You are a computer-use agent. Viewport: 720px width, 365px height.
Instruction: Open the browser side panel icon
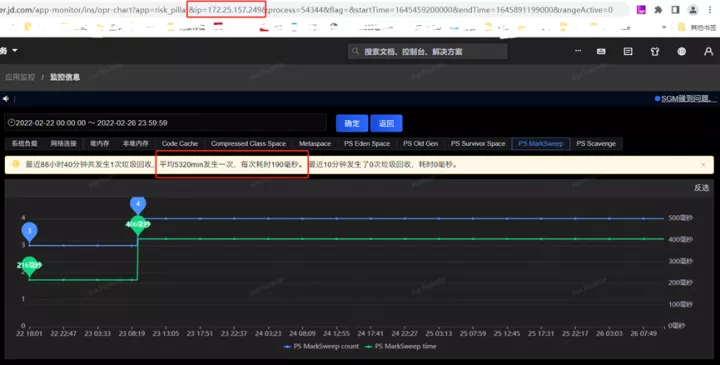click(x=675, y=10)
